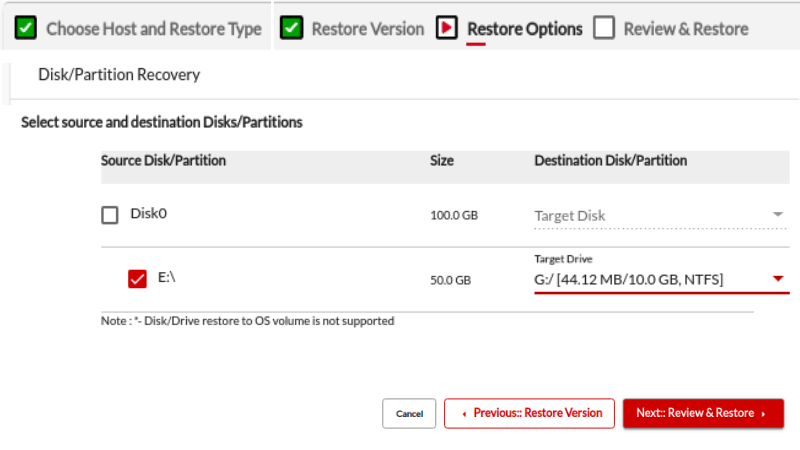This screenshot has width=800, height=450.
Task: Switch to the Restore Version step label
Action: 367,29
